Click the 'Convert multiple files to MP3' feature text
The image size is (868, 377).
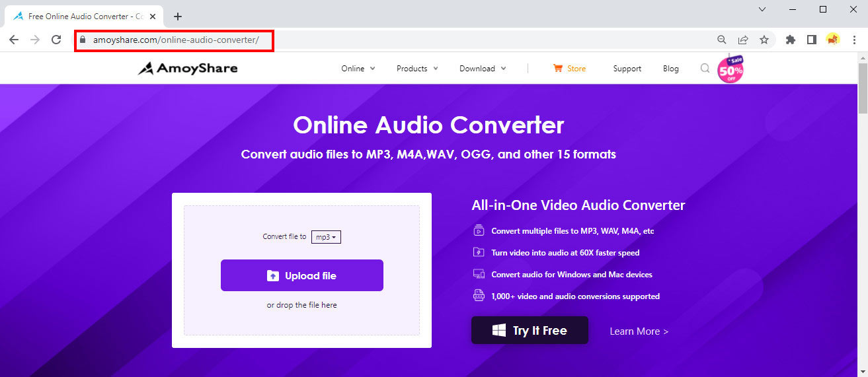(572, 231)
